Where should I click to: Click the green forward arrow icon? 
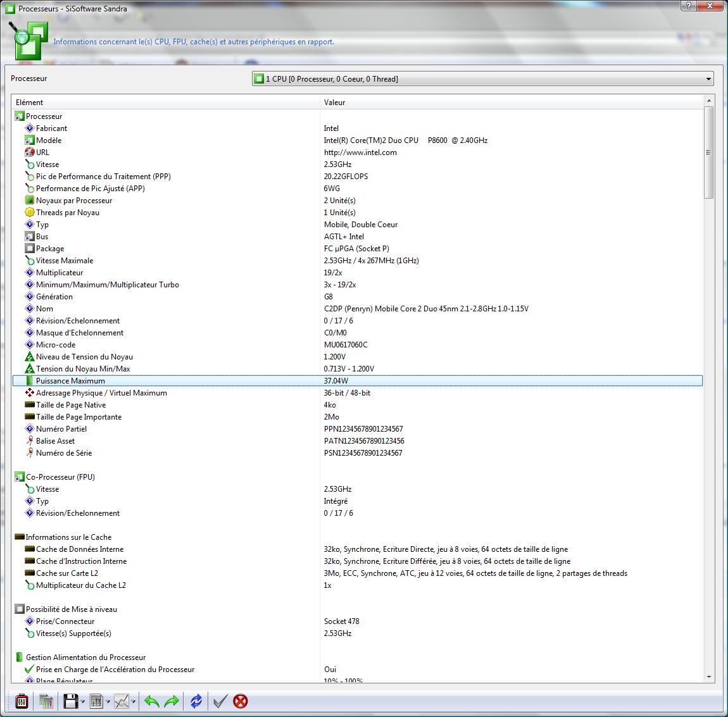[172, 701]
